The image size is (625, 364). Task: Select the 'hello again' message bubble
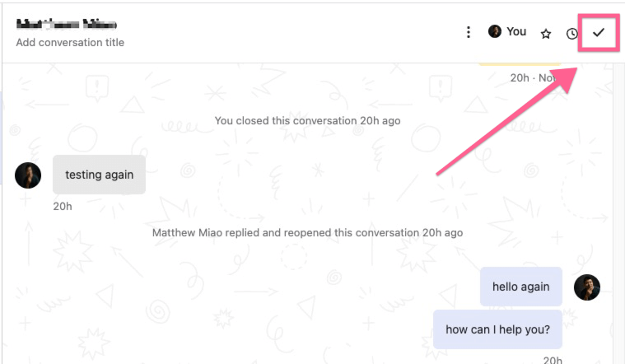click(520, 287)
